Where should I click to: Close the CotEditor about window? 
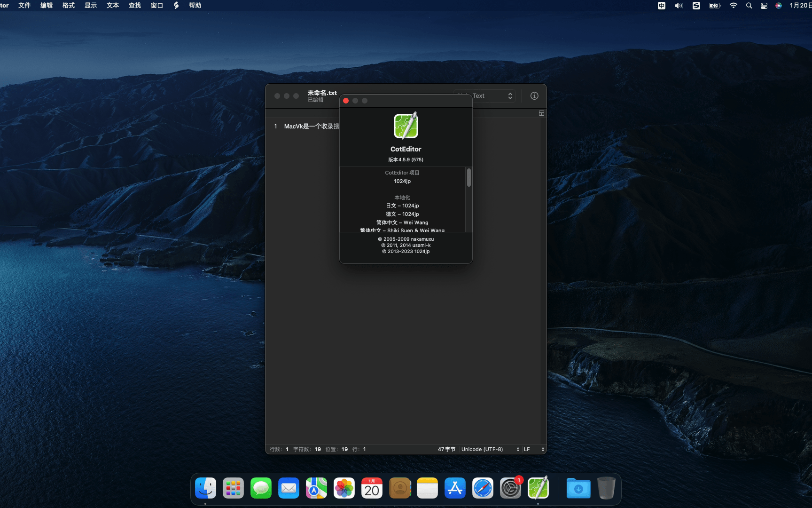pos(346,101)
